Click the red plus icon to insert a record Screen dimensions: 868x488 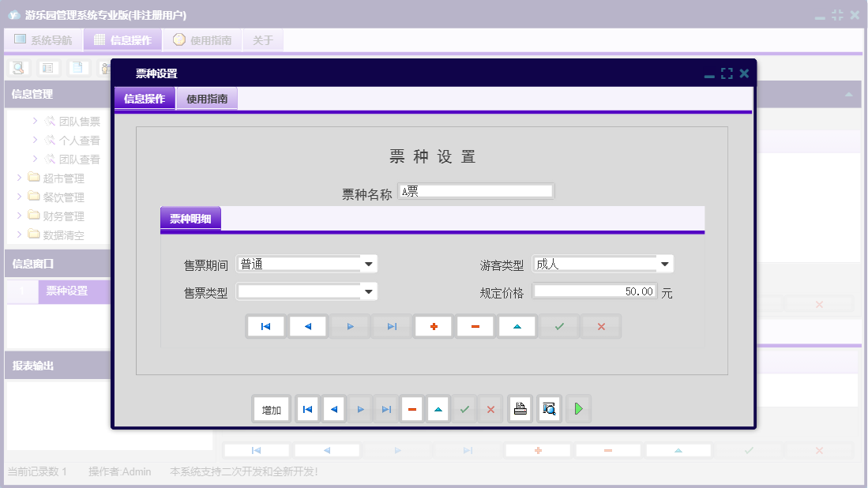[433, 325]
